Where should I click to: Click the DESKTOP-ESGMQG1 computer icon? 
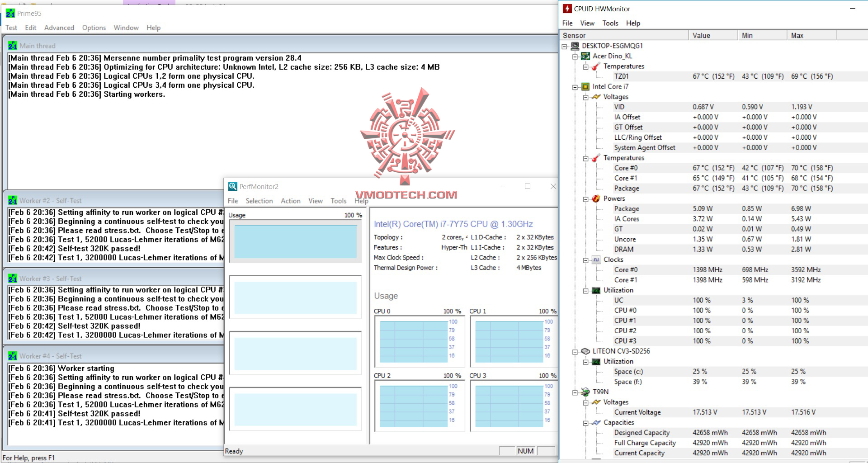pyautogui.click(x=575, y=46)
